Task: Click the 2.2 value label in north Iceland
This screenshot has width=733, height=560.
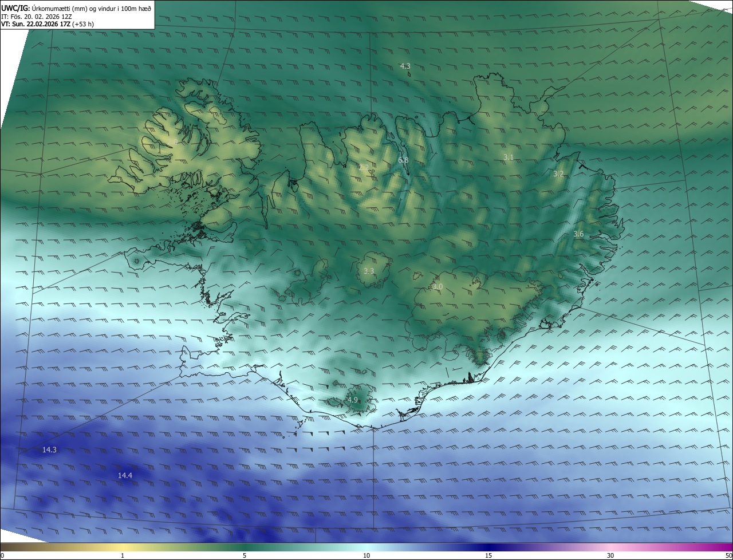Action: click(364, 168)
